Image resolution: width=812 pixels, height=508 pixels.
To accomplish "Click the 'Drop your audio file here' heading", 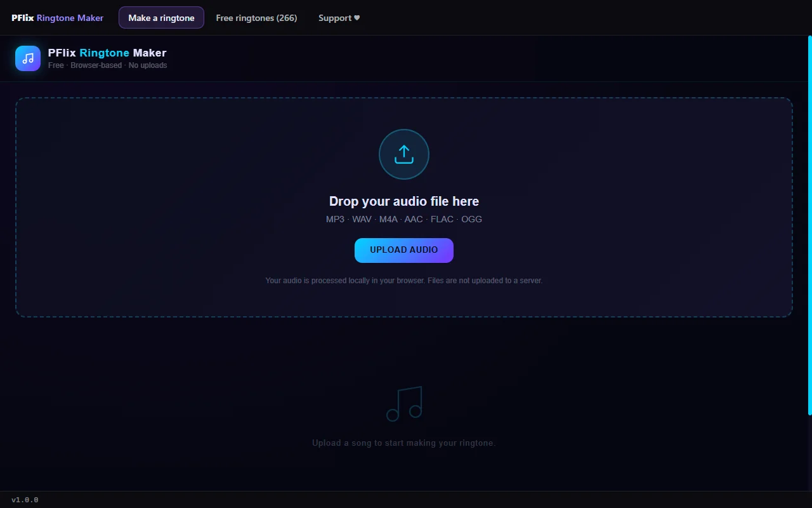I will point(404,201).
